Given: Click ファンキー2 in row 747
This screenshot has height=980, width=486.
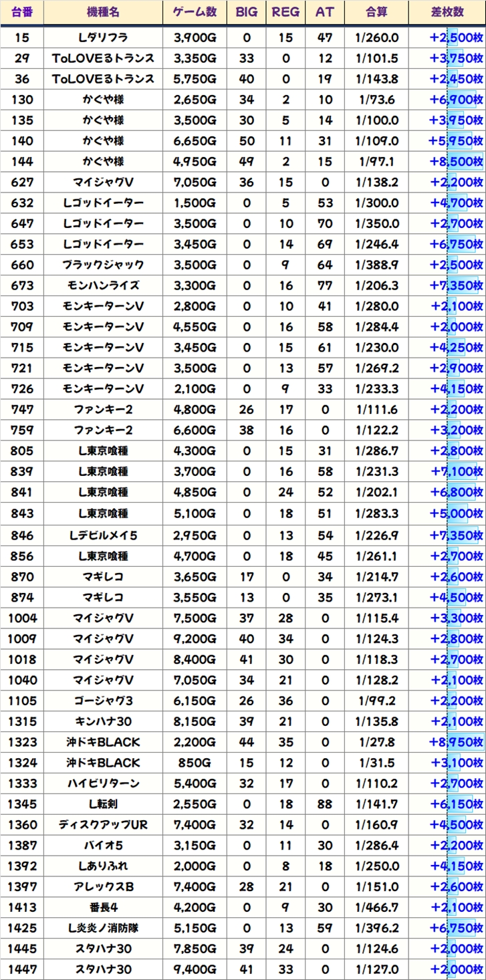Looking at the screenshot, I should pos(103,410).
